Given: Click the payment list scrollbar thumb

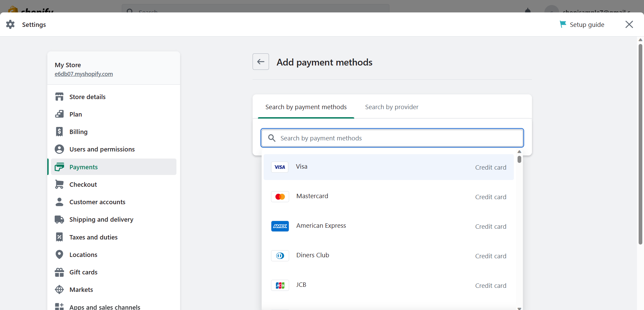Looking at the screenshot, I should 519,159.
